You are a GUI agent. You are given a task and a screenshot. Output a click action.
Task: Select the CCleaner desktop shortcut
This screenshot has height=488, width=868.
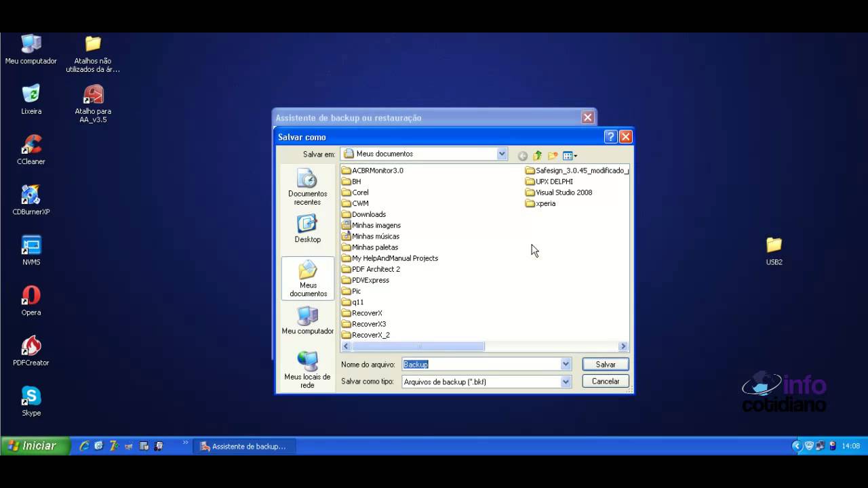point(31,150)
